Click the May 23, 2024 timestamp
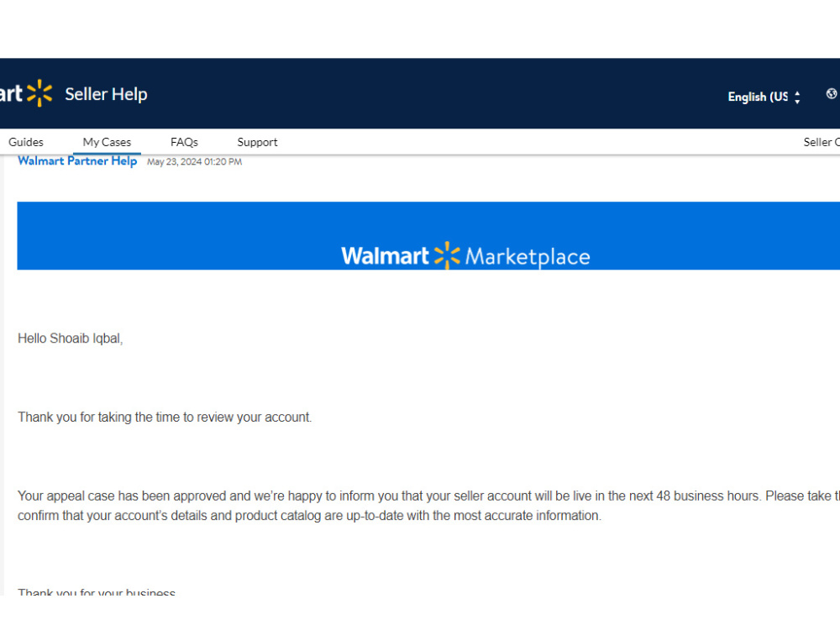840x630 pixels. [195, 162]
